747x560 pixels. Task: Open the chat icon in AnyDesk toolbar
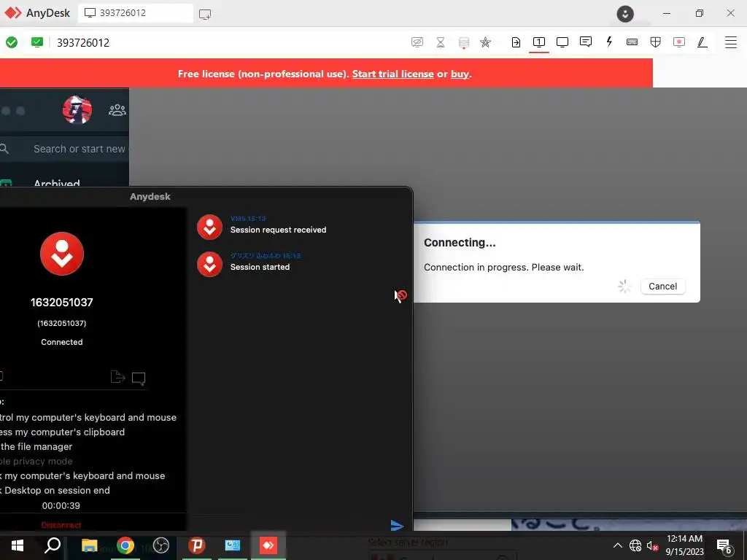586,42
